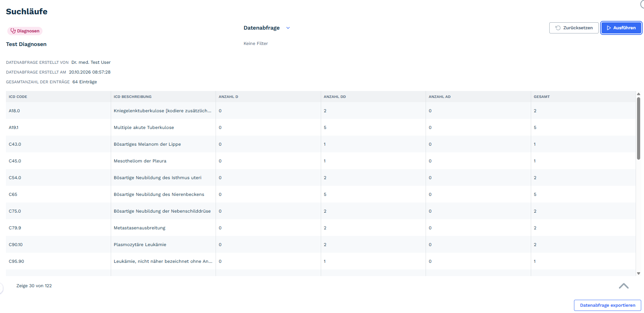
Task: Click the table scrollbar up arrow
Action: point(638,94)
